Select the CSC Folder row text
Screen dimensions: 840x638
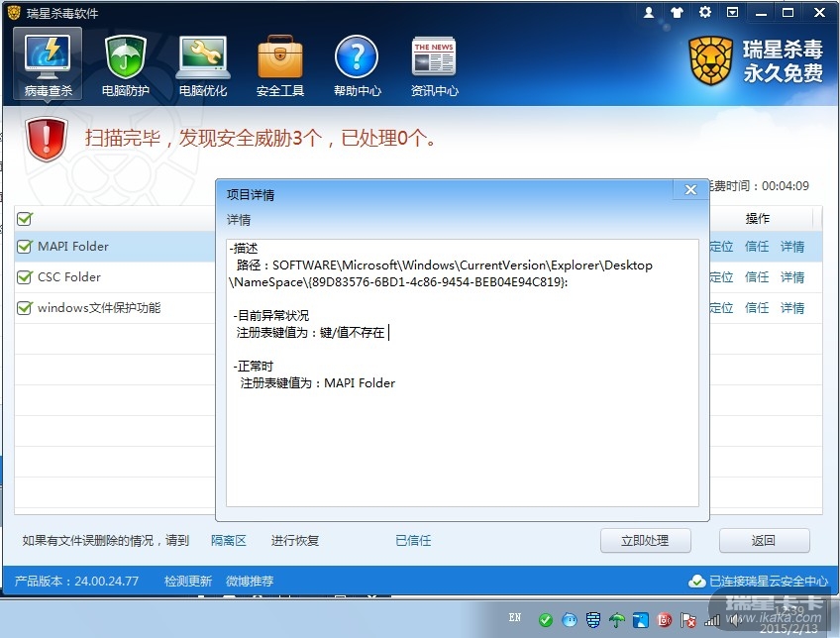coord(69,277)
